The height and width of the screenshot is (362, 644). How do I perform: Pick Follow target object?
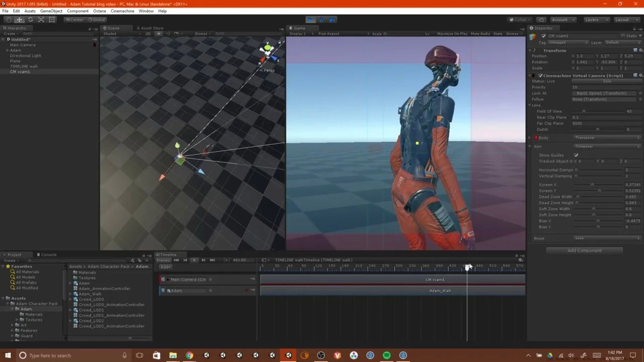point(640,99)
